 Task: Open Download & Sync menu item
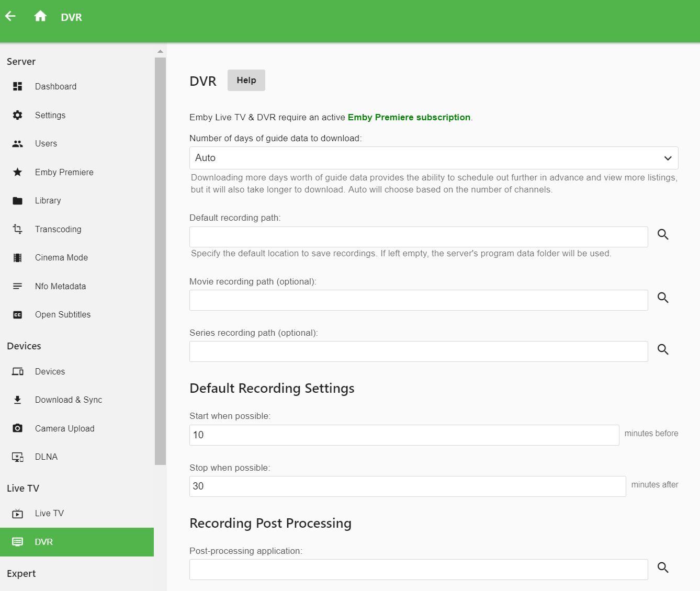pyautogui.click(x=77, y=400)
